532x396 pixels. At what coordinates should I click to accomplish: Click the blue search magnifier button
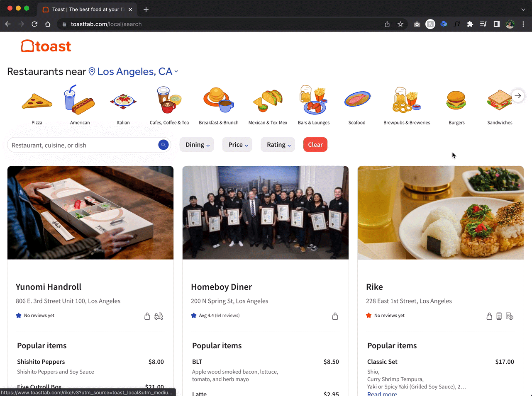(x=163, y=145)
